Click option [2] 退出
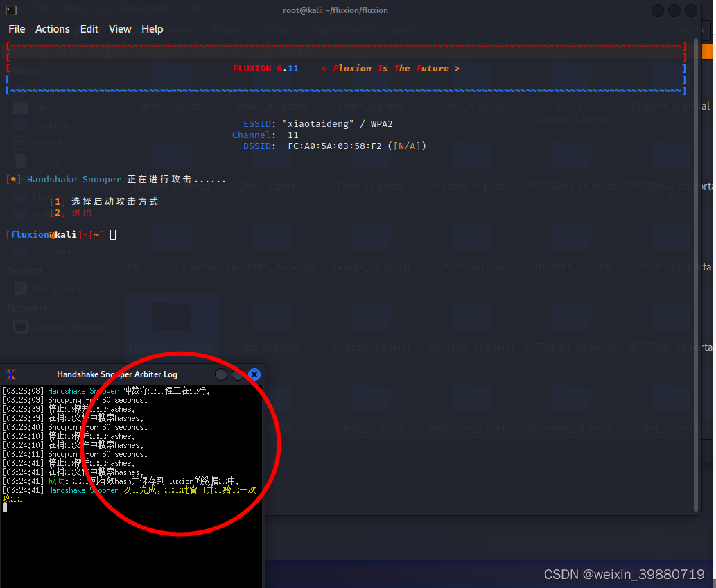 click(71, 212)
